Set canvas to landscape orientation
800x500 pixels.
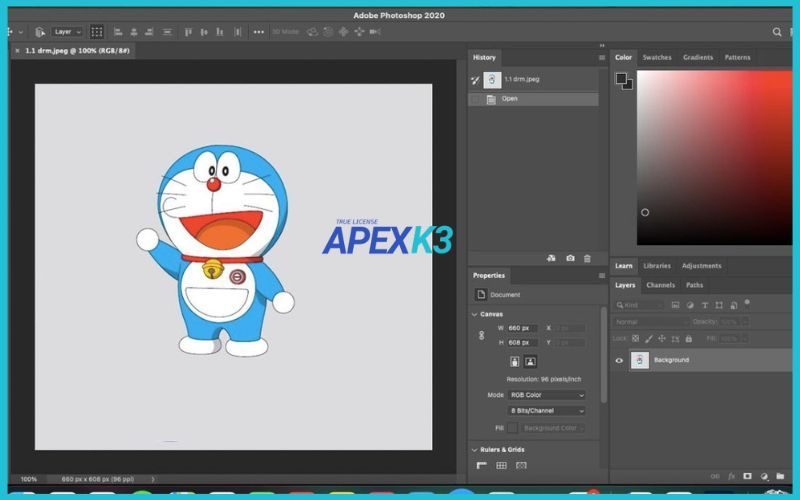[530, 362]
